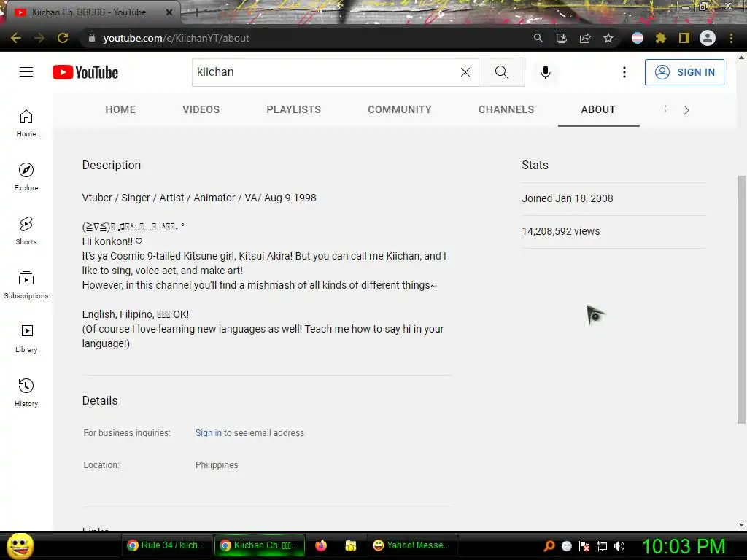The width and height of the screenshot is (747, 560).
Task: Go to Home in the sidebar
Action: point(26,123)
